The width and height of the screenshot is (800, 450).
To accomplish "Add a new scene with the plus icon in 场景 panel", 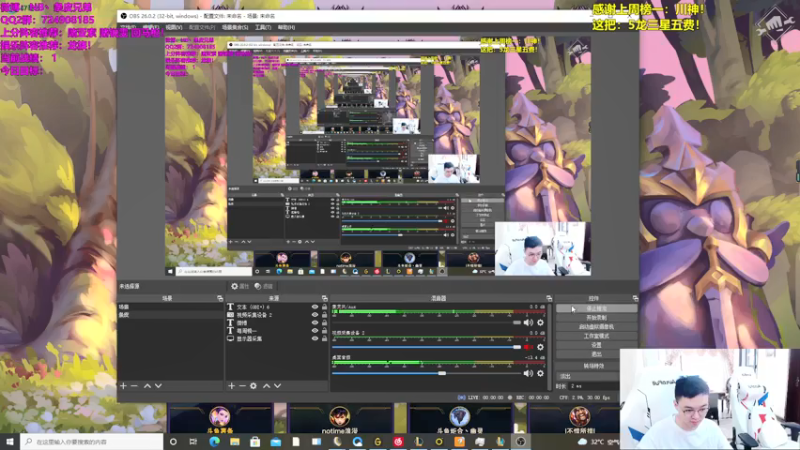I will 123,386.
